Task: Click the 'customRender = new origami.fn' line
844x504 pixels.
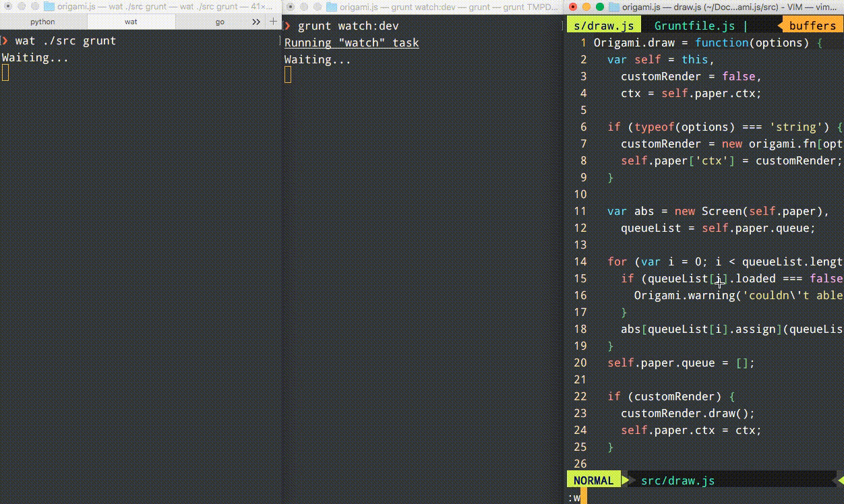Action: pyautogui.click(x=732, y=144)
